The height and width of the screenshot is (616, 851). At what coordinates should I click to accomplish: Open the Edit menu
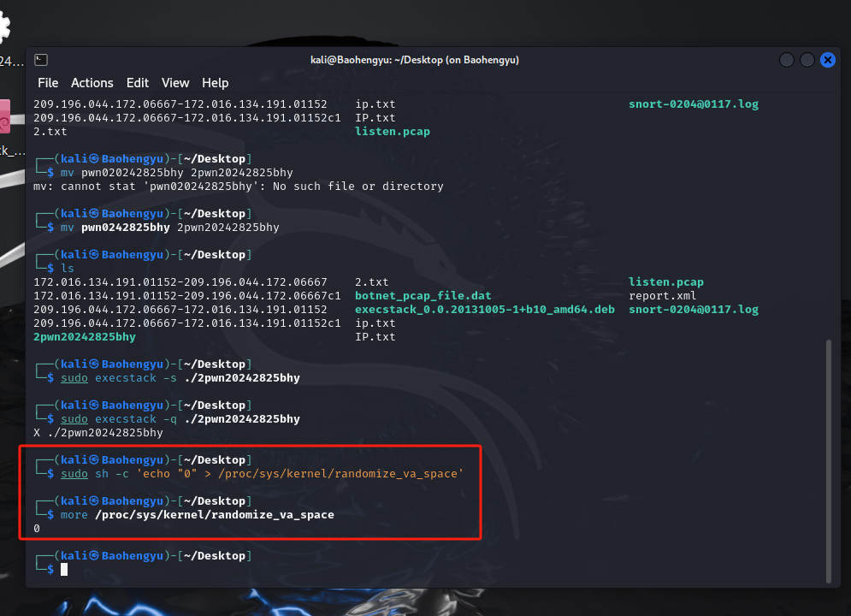[138, 83]
